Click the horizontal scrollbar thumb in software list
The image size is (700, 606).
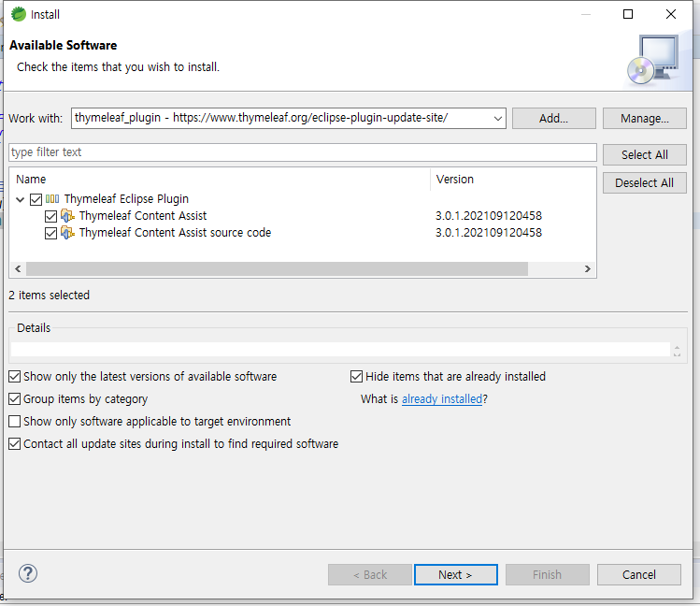(x=277, y=268)
